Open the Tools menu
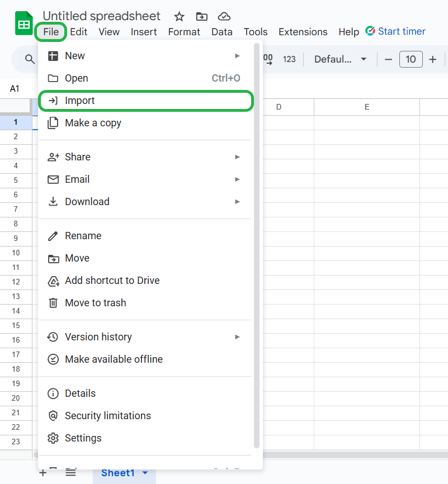Image resolution: width=448 pixels, height=484 pixels. (x=256, y=32)
